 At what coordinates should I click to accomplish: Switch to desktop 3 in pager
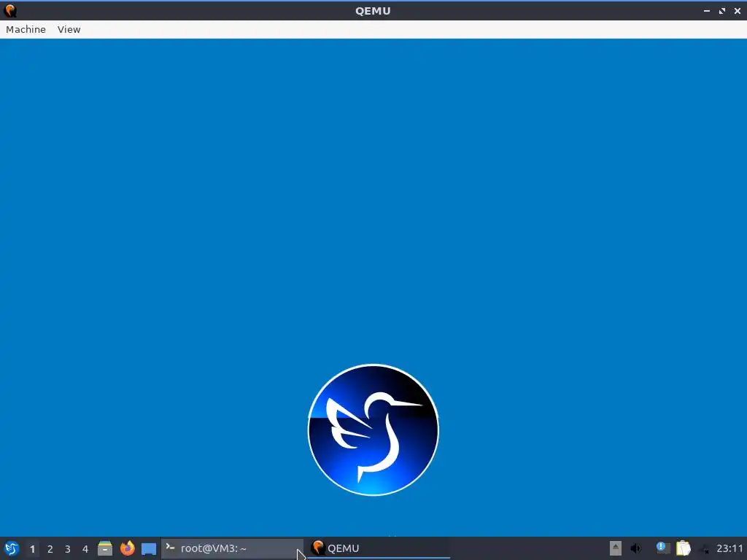point(68,549)
